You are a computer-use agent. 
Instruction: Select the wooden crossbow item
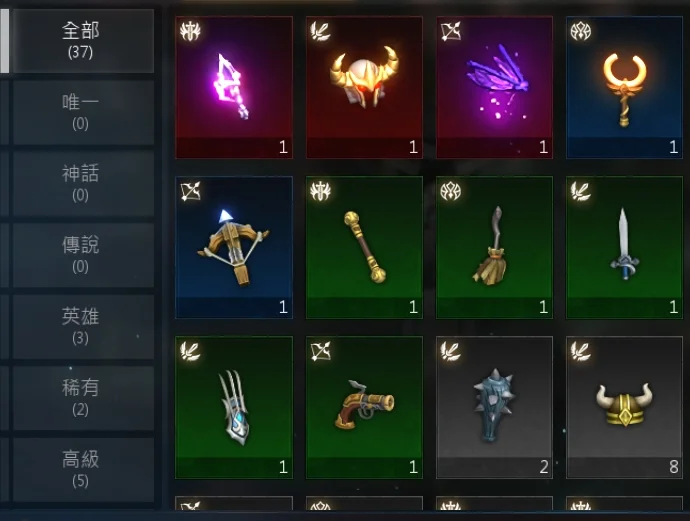pos(234,247)
